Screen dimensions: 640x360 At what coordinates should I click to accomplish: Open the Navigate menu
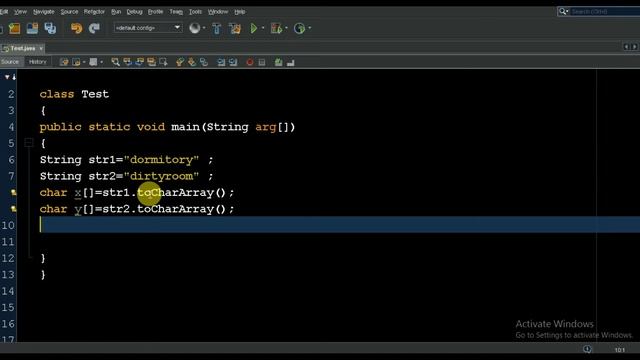43,11
